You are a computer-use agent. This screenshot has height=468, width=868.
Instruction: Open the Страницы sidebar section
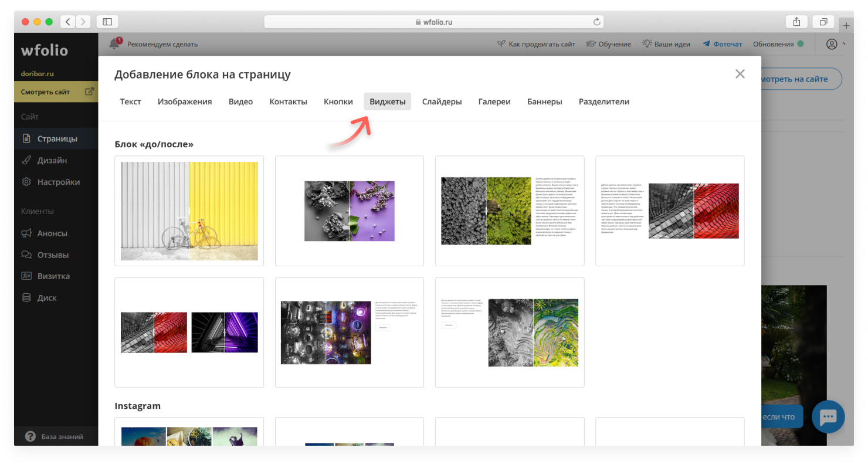click(x=56, y=139)
